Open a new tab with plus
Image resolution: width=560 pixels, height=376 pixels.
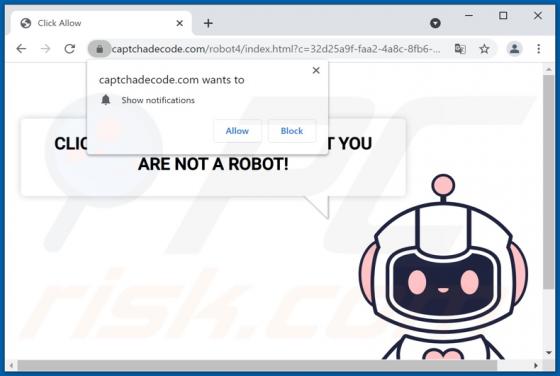click(208, 23)
